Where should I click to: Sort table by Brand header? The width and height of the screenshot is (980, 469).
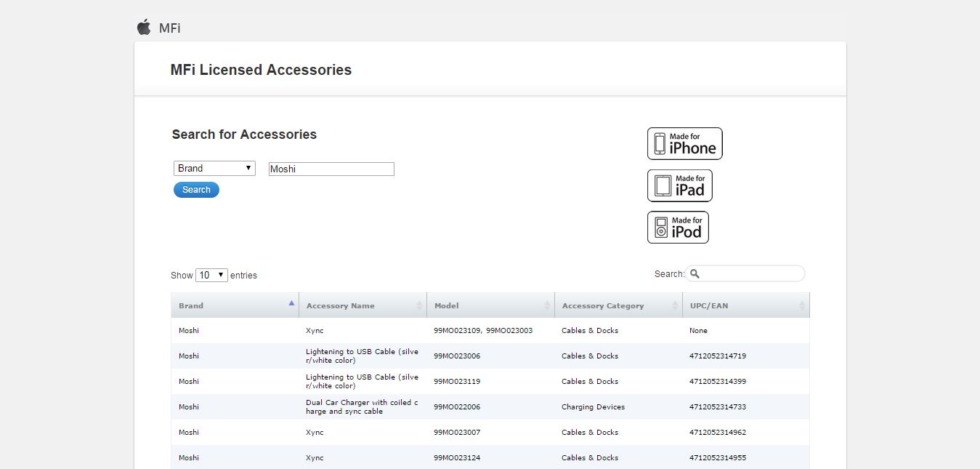(235, 305)
